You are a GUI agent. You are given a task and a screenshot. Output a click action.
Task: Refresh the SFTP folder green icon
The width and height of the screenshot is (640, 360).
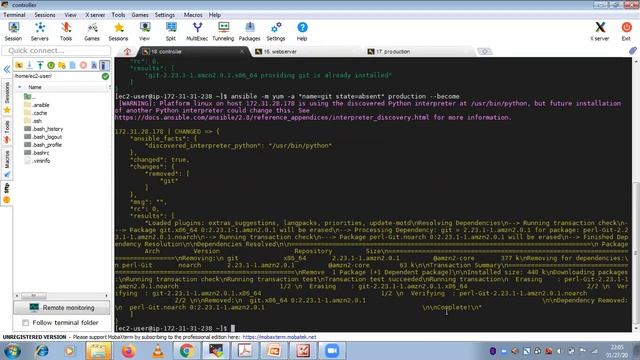(51, 65)
